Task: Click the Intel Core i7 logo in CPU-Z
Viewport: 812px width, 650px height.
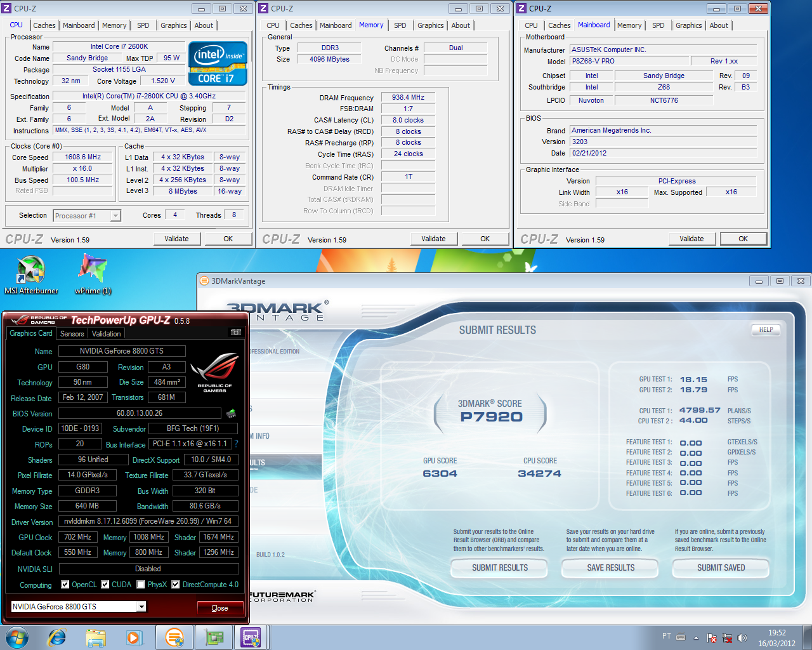Action: (x=218, y=63)
